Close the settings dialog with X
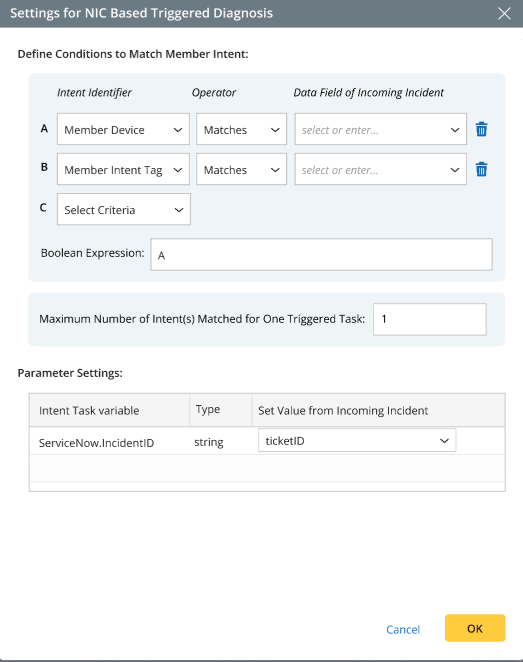Screen dimensions: 523x662 [x=504, y=14]
